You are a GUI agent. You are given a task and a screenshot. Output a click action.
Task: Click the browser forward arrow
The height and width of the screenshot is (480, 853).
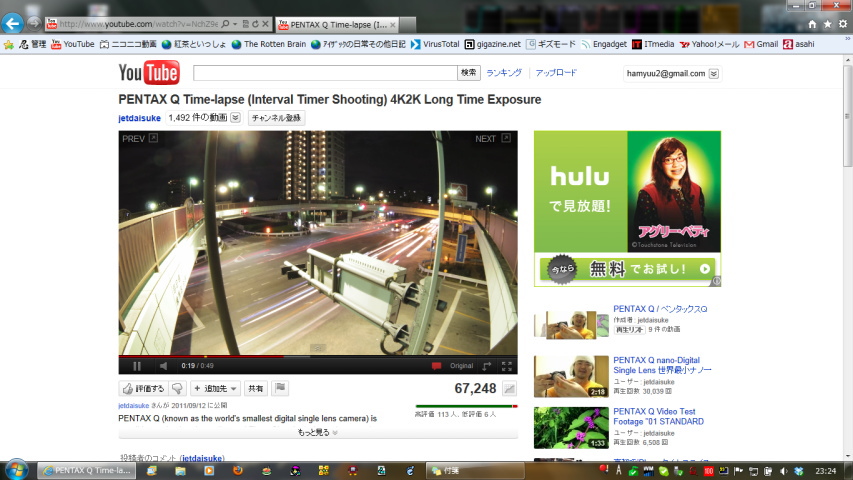(34, 23)
